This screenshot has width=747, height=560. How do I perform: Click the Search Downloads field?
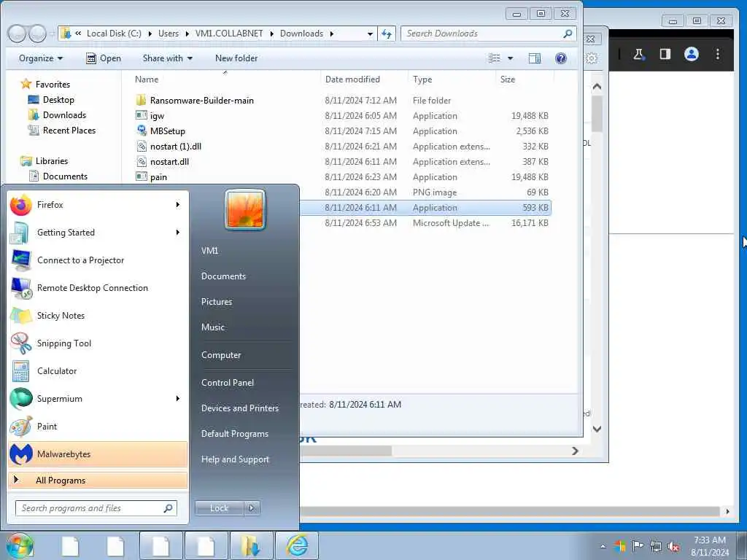coord(488,34)
